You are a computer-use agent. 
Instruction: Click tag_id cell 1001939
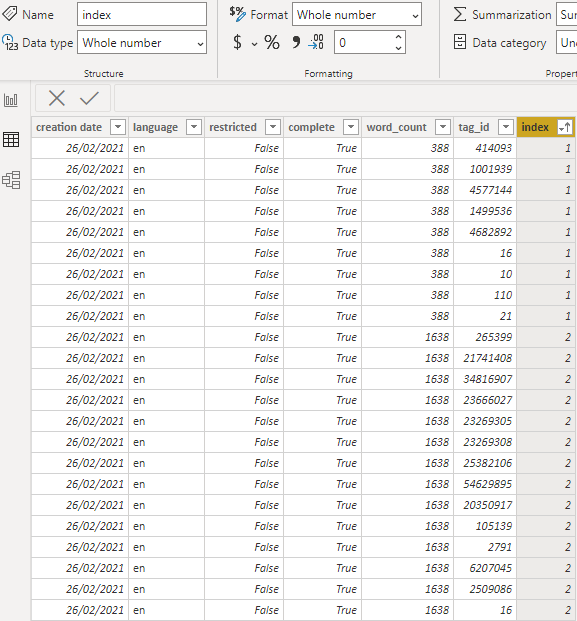[485, 169]
